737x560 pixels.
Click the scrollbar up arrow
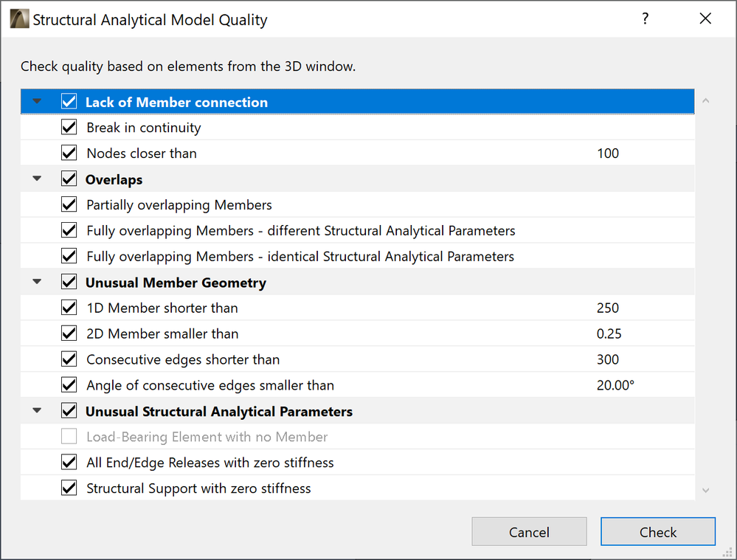point(705,100)
